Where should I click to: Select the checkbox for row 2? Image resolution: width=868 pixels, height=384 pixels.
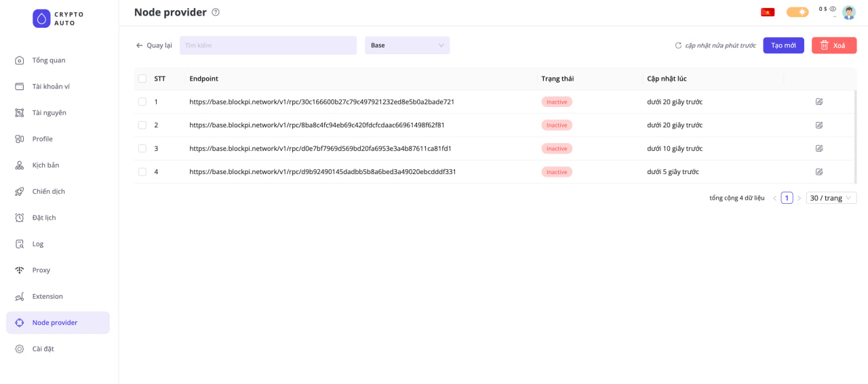click(142, 125)
